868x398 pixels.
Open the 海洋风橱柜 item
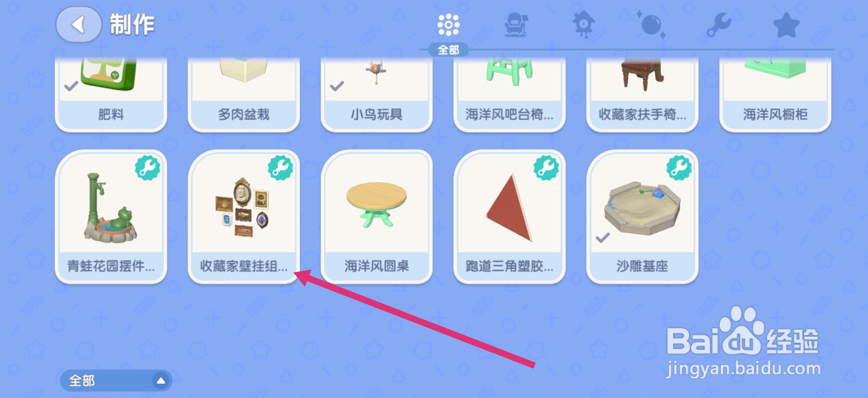tap(775, 94)
